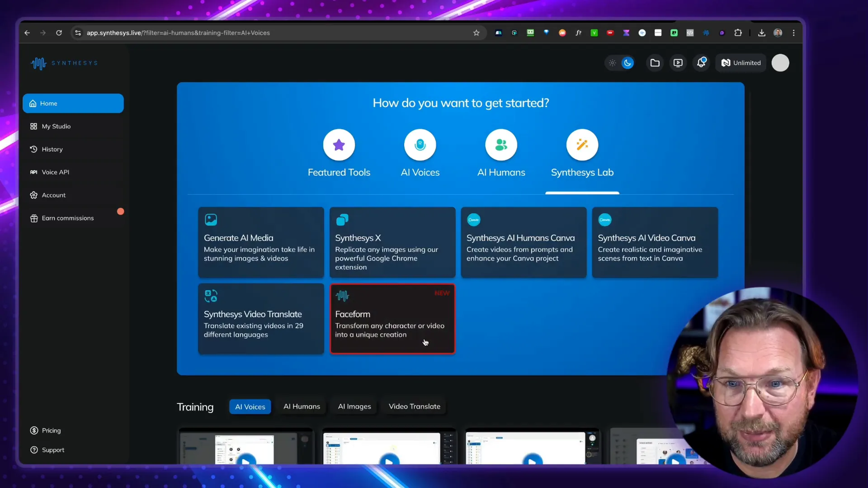Open Chrome three-dot menu
Viewport: 868px width, 488px height.
pyautogui.click(x=794, y=33)
